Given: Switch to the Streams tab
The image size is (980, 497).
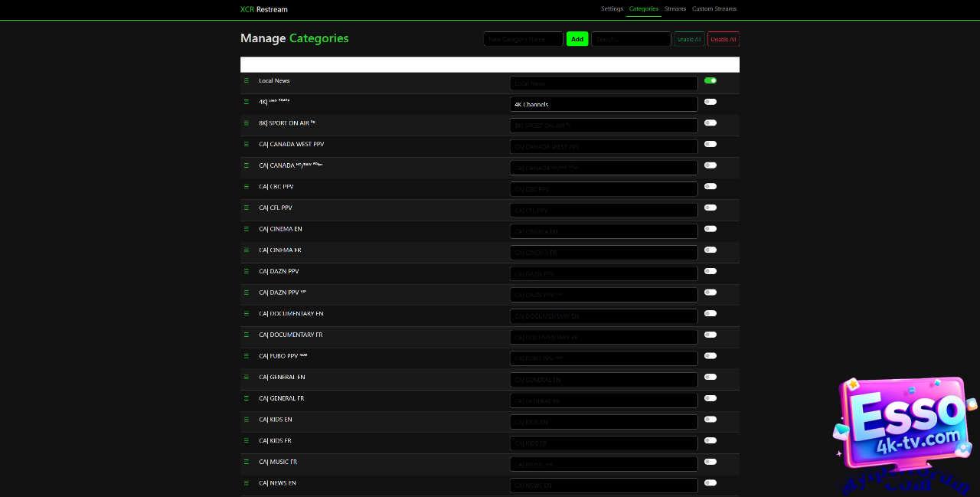Looking at the screenshot, I should 675,9.
